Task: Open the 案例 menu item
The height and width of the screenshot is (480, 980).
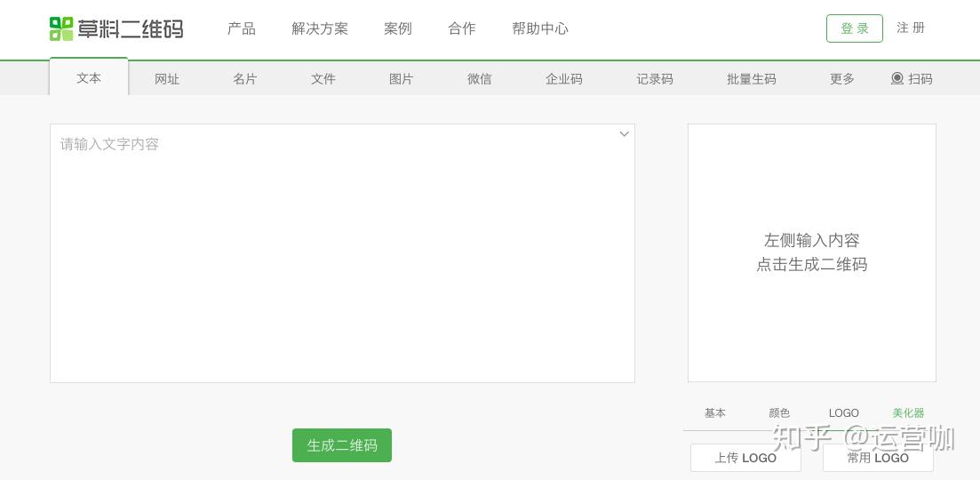Action: [x=397, y=28]
